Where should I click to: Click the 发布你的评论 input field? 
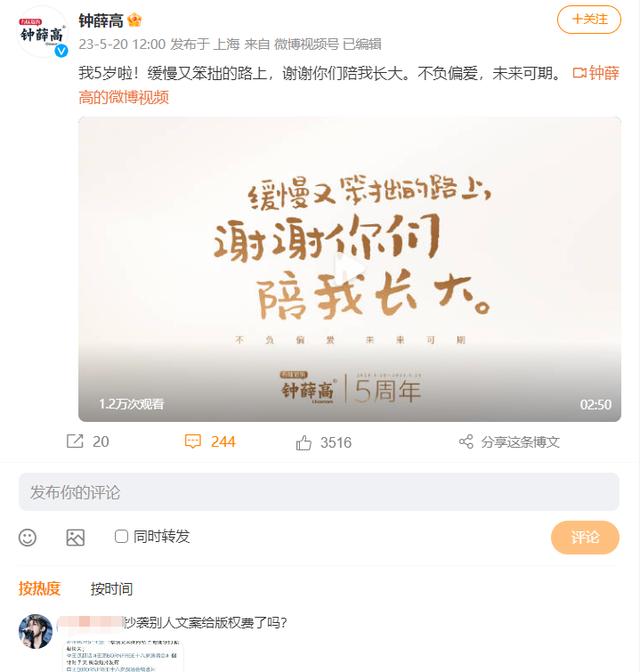[x=319, y=492]
